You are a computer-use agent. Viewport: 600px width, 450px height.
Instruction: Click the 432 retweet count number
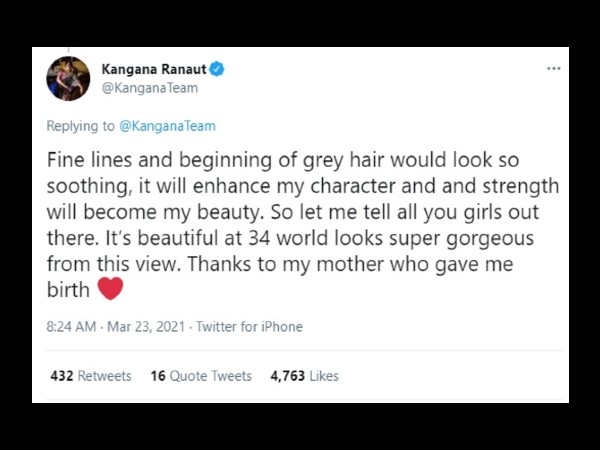pos(62,376)
